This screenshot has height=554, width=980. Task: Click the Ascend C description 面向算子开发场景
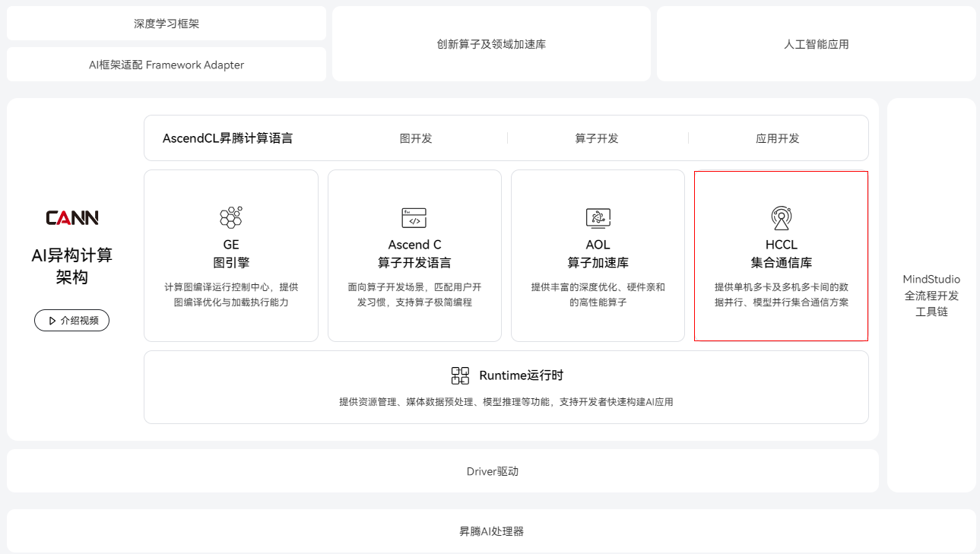pyautogui.click(x=414, y=295)
